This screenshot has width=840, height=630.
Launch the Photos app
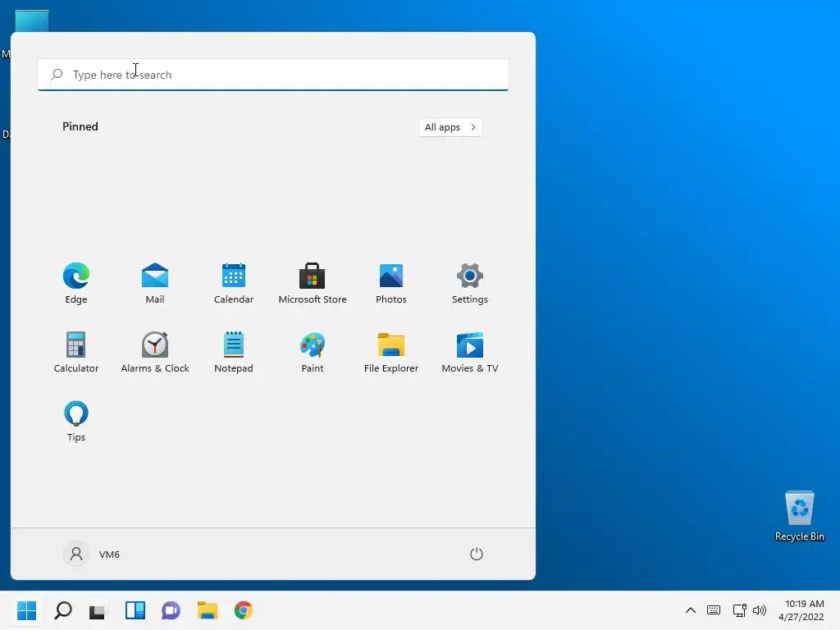tap(391, 284)
